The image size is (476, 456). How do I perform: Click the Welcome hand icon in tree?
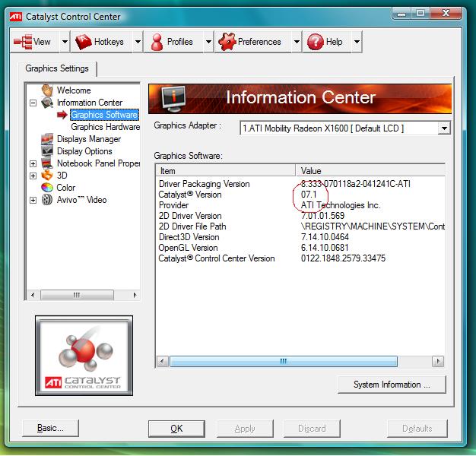coord(47,90)
